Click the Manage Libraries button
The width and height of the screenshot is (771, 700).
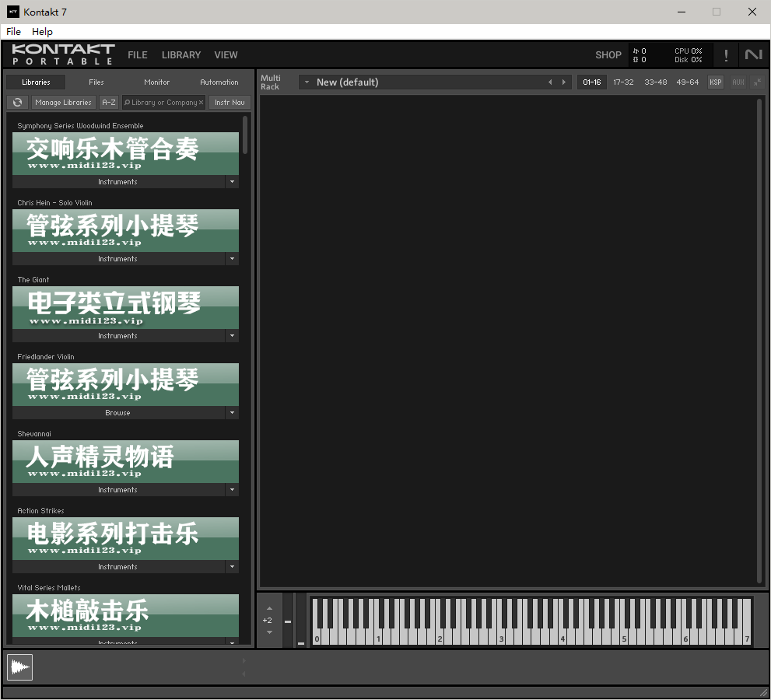pyautogui.click(x=64, y=102)
